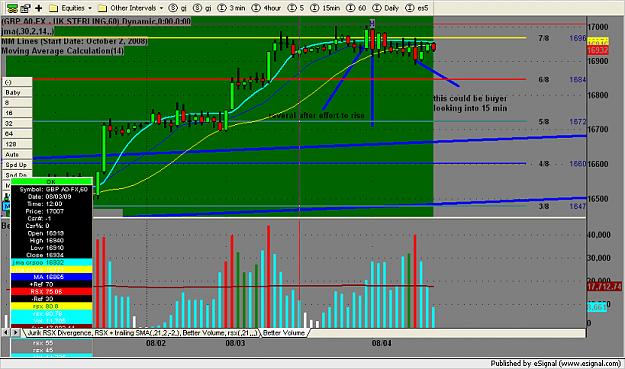Switch chart to 4hour interval
The image size is (625, 369).
pos(267,8)
